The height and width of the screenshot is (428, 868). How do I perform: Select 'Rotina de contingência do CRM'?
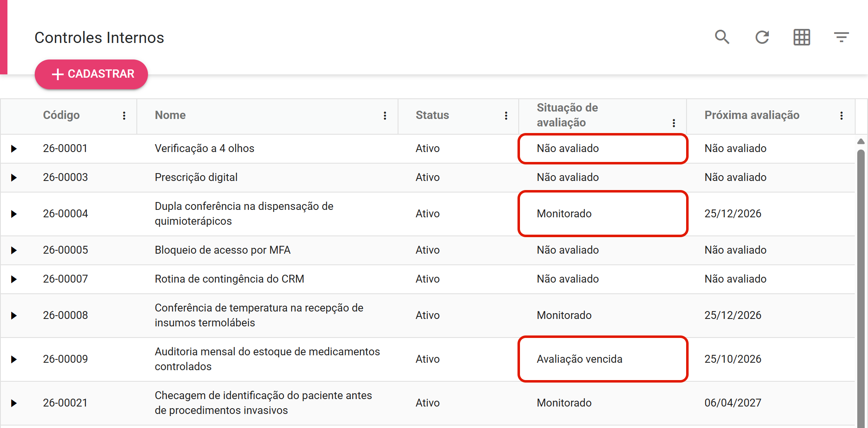click(229, 279)
